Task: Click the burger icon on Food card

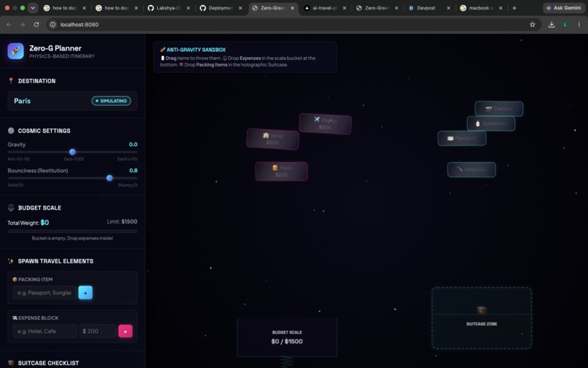Action: coord(275,167)
